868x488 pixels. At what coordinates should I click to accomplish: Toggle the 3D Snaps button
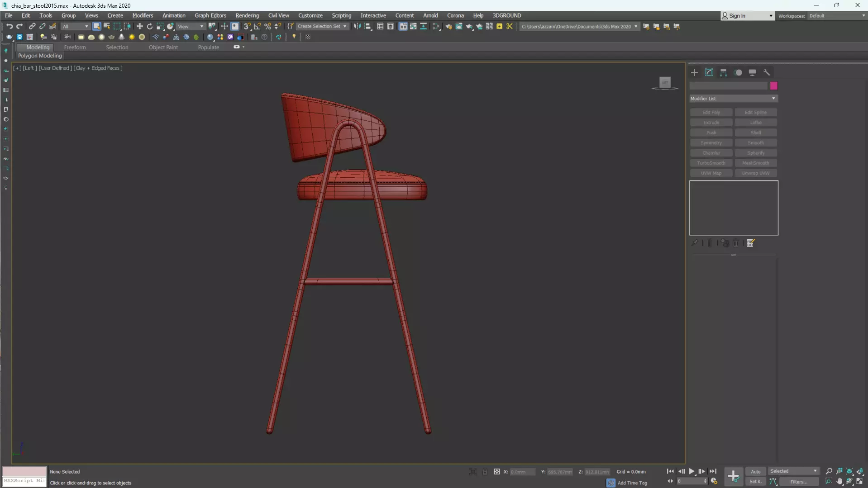click(247, 26)
